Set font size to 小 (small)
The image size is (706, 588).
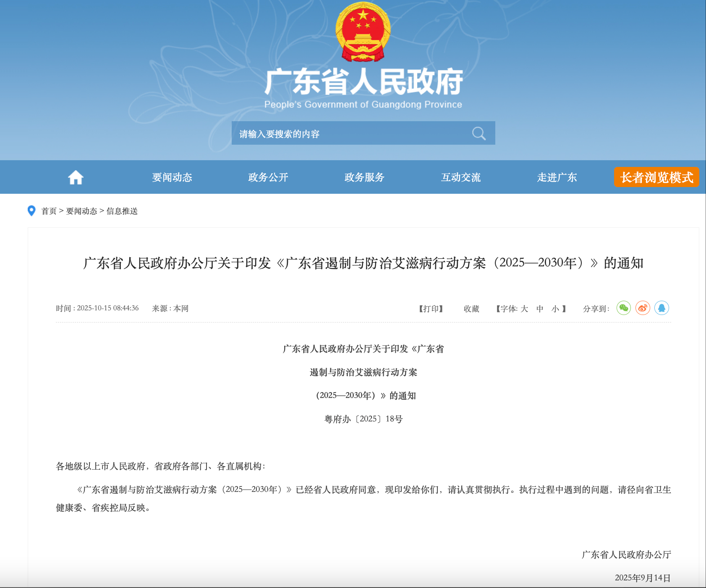coord(555,309)
